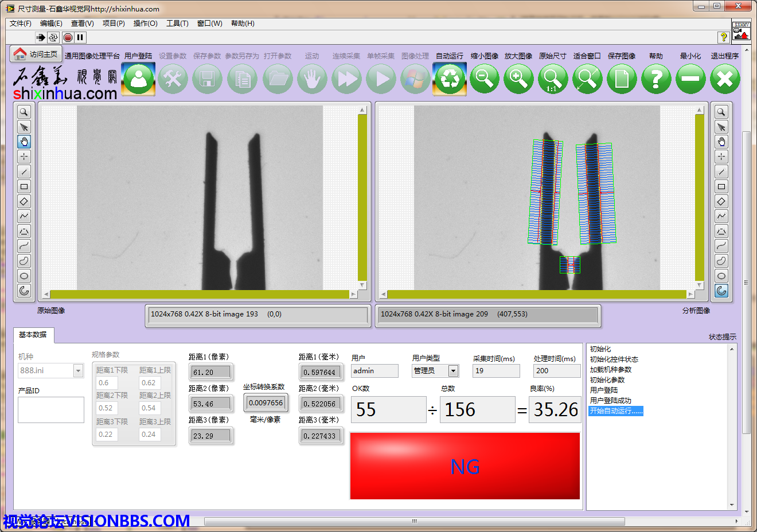Toggle the LabVIEW pause button
The width and height of the screenshot is (757, 532).
[80, 37]
